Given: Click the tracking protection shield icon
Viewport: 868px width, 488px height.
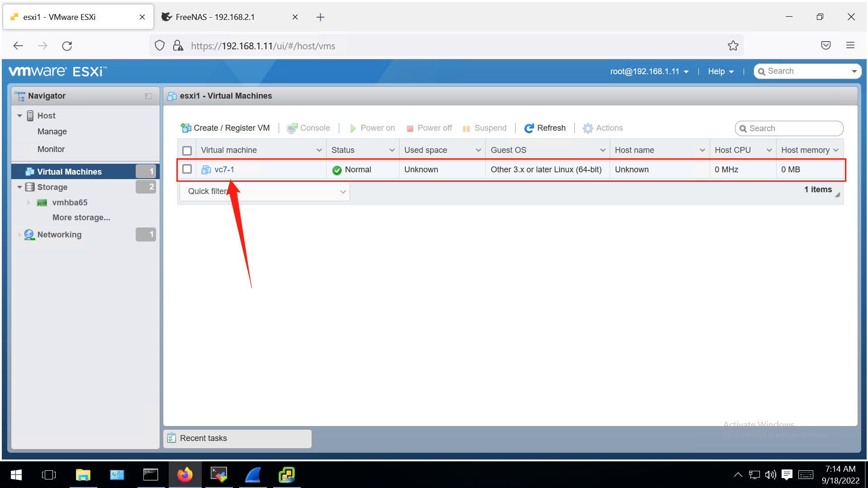Looking at the screenshot, I should click(160, 46).
